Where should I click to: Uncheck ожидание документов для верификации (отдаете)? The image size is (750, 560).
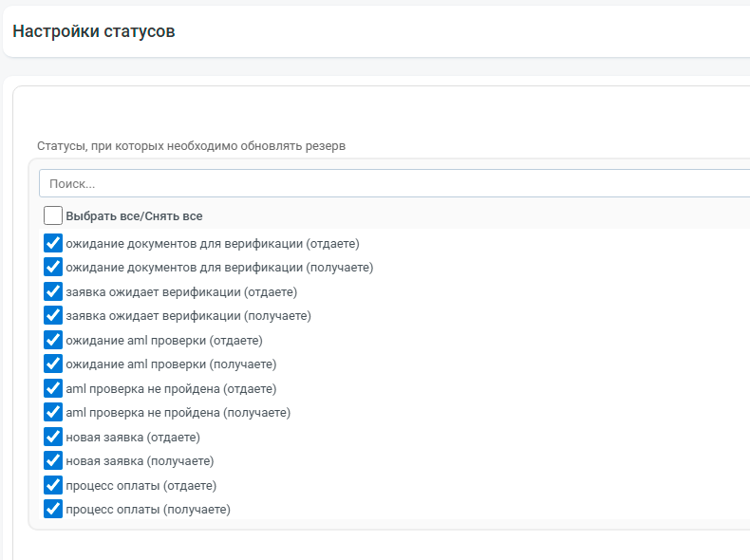[x=52, y=243]
